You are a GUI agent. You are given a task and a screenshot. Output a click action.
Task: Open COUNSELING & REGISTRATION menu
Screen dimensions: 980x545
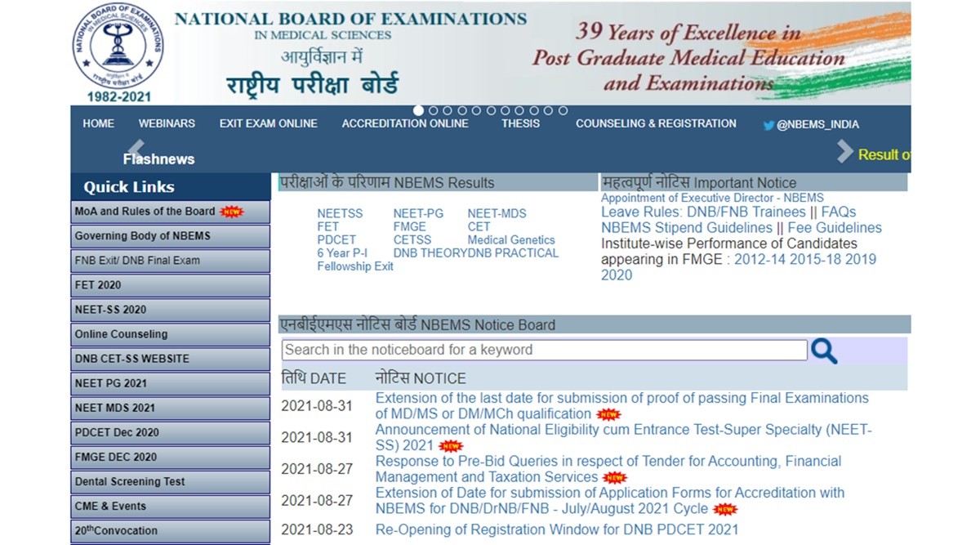coord(656,124)
